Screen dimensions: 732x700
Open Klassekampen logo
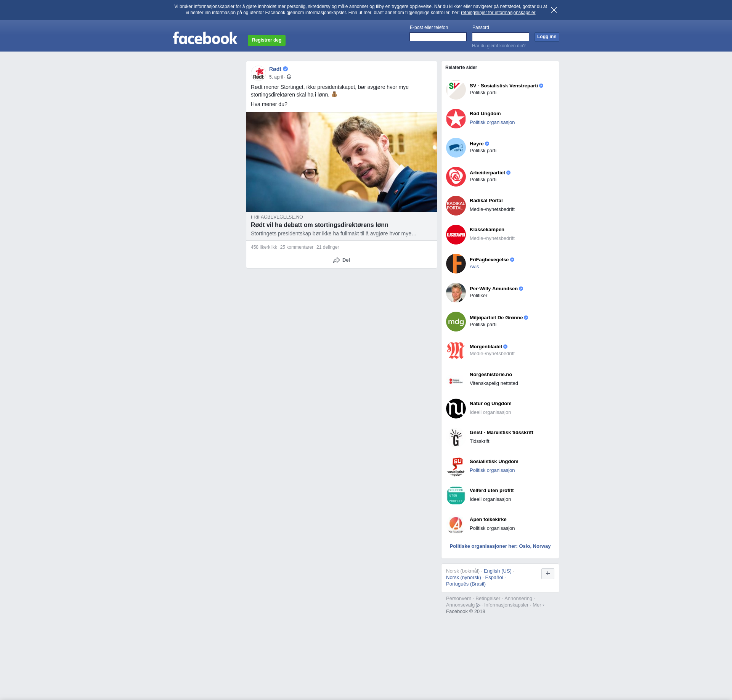point(456,235)
